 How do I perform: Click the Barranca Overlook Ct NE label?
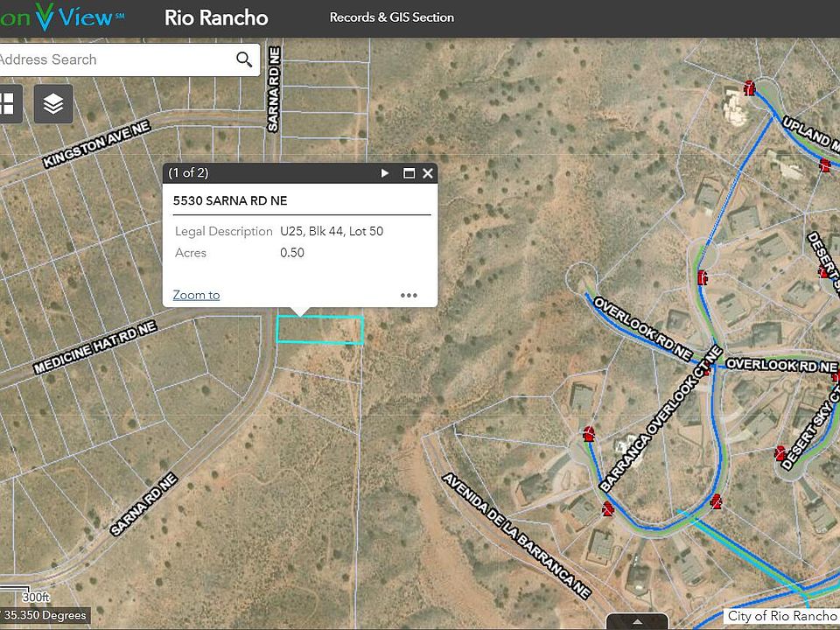click(x=661, y=419)
